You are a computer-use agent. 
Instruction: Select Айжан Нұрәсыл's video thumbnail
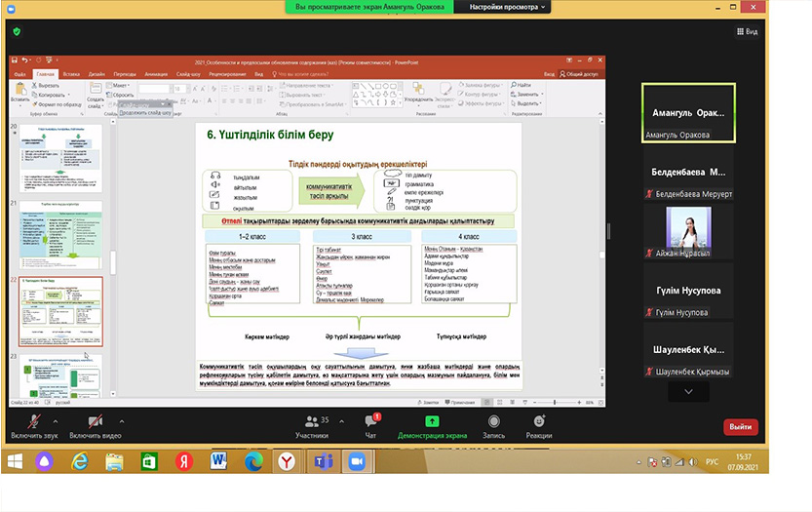coord(687,235)
